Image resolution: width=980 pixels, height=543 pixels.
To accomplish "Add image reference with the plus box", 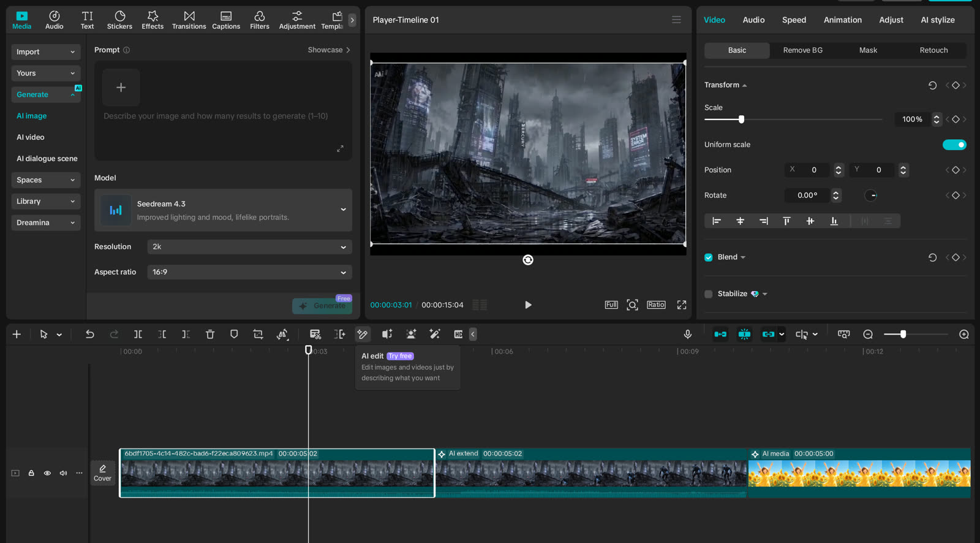I will pos(121,88).
